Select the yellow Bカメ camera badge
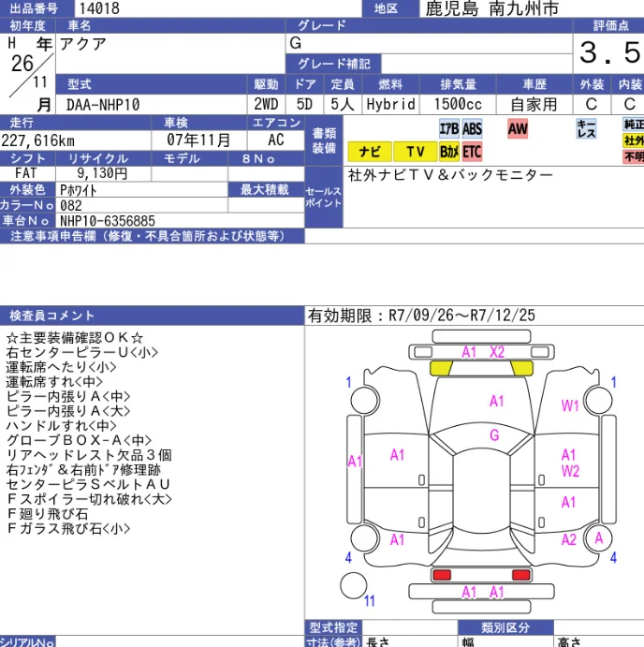 (x=448, y=152)
